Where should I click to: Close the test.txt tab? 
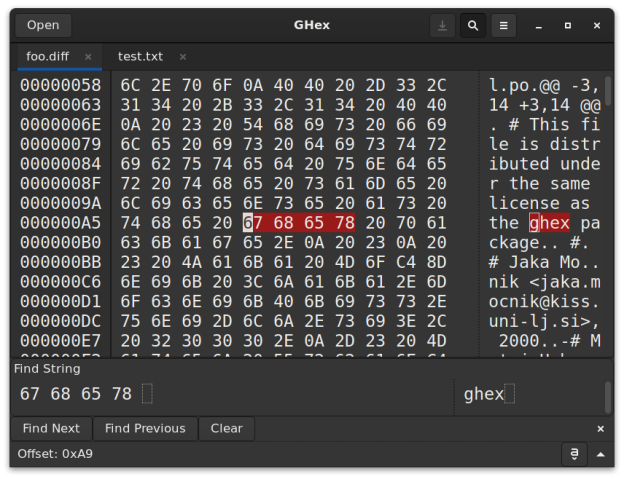(x=183, y=57)
